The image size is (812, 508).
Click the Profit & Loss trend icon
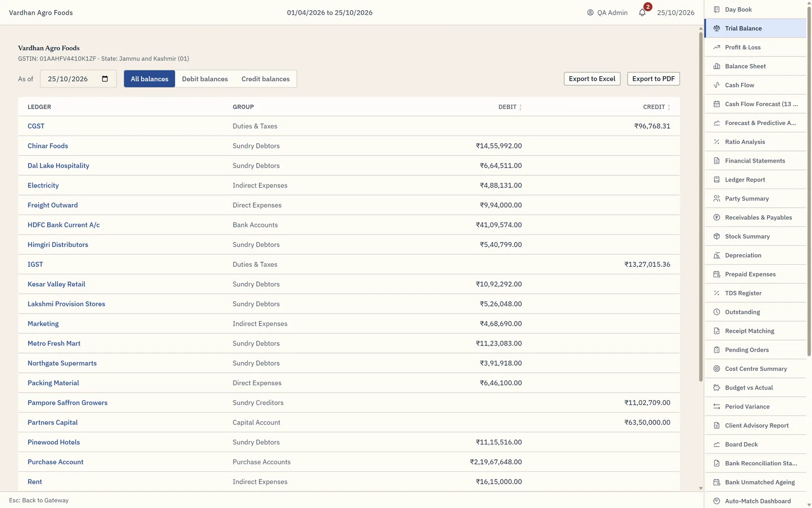click(717, 47)
